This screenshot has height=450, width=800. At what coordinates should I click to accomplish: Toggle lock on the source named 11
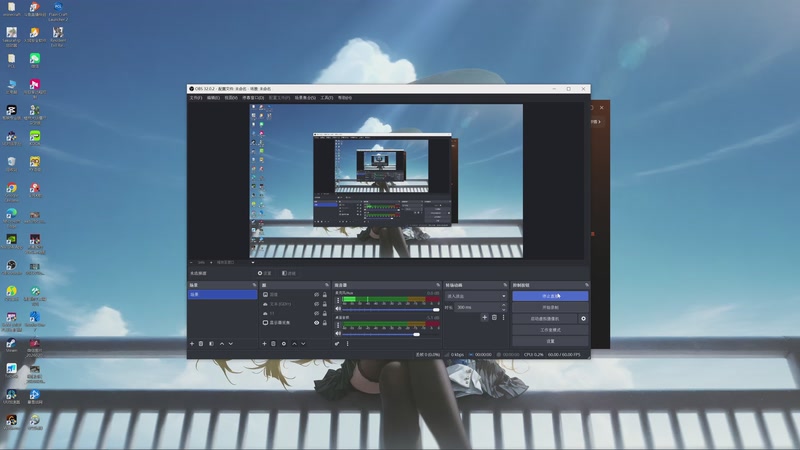tap(324, 314)
